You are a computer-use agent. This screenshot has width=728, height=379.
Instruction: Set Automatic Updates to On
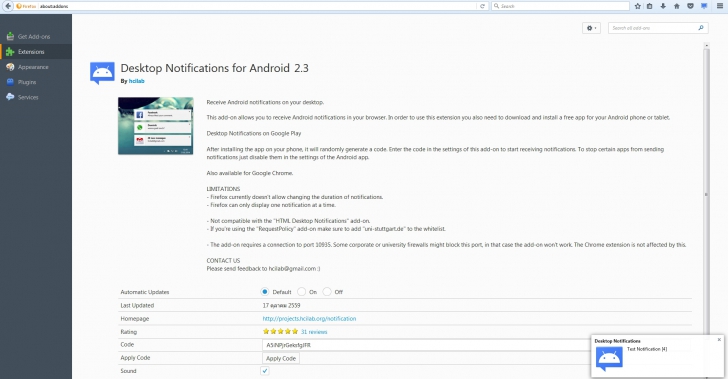(x=302, y=292)
